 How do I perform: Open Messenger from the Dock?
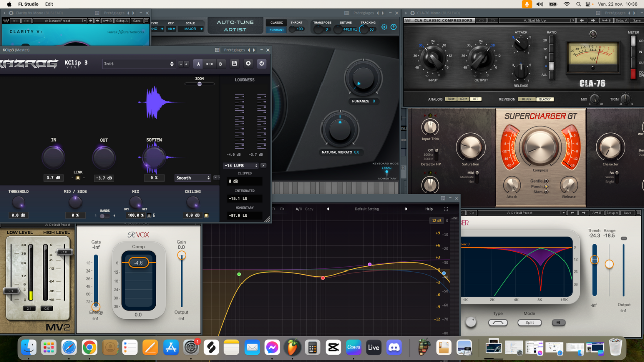pos(272,347)
